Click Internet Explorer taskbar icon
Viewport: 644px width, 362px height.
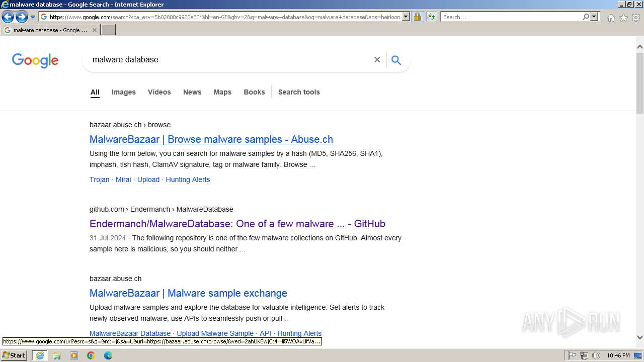pyautogui.click(x=40, y=355)
